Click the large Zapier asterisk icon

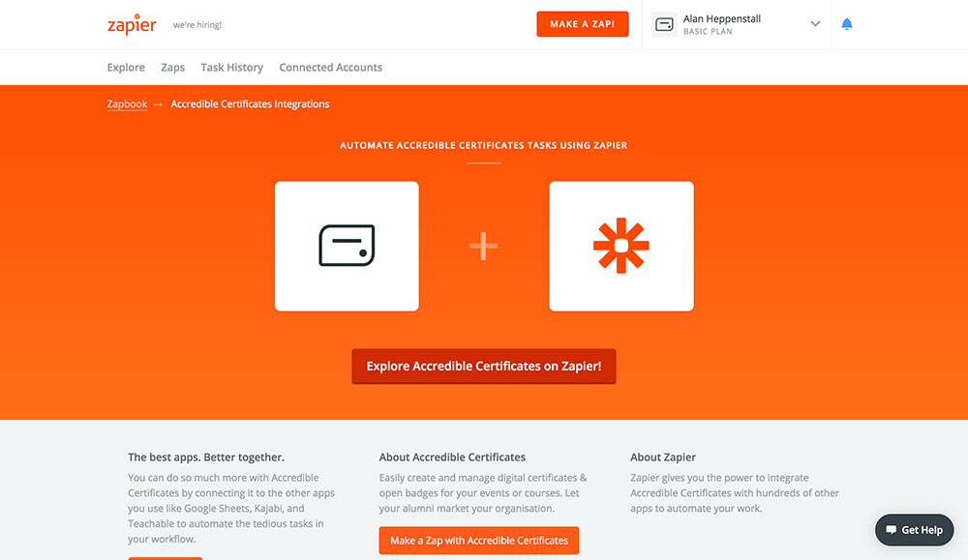(x=621, y=246)
